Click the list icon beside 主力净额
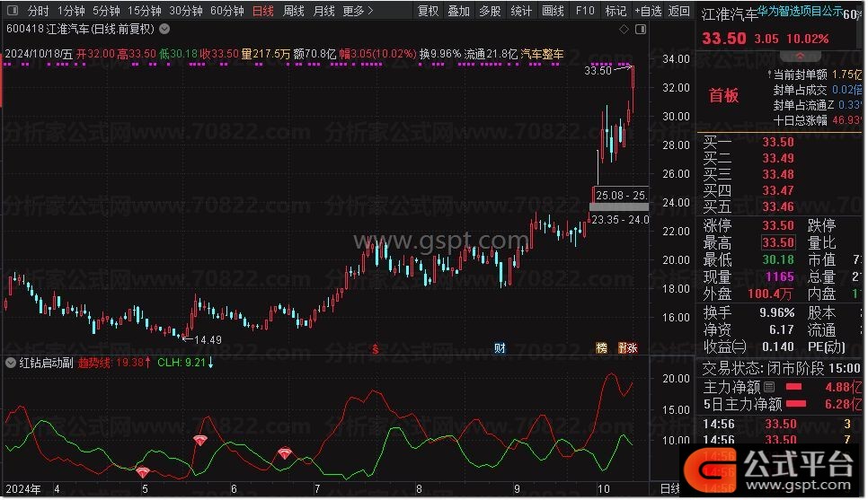Image resolution: width=868 pixels, height=500 pixels. 769,387
